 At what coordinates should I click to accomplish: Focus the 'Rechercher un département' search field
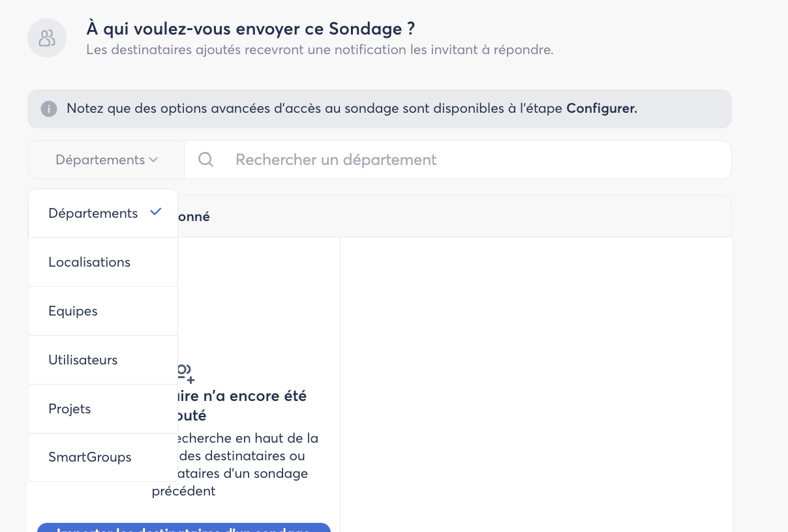[457, 160]
